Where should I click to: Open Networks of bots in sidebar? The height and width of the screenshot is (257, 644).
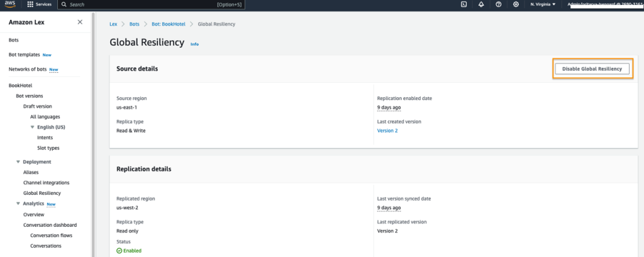coord(28,69)
